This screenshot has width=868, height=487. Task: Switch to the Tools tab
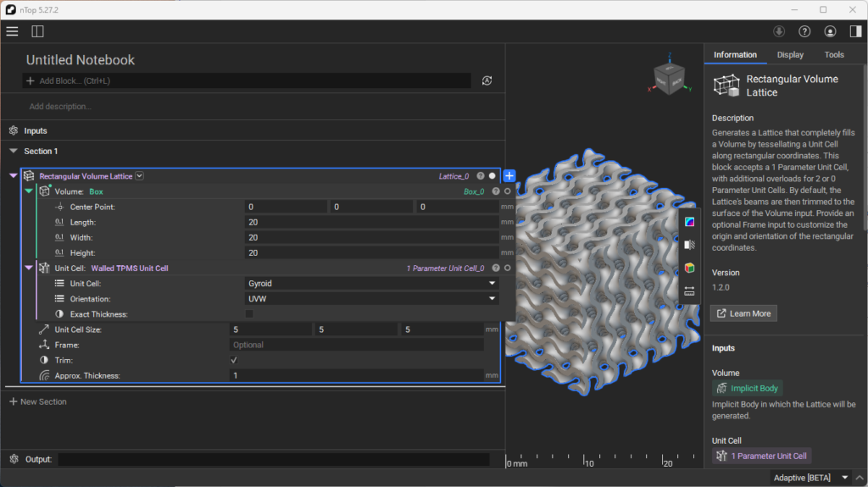pos(834,55)
